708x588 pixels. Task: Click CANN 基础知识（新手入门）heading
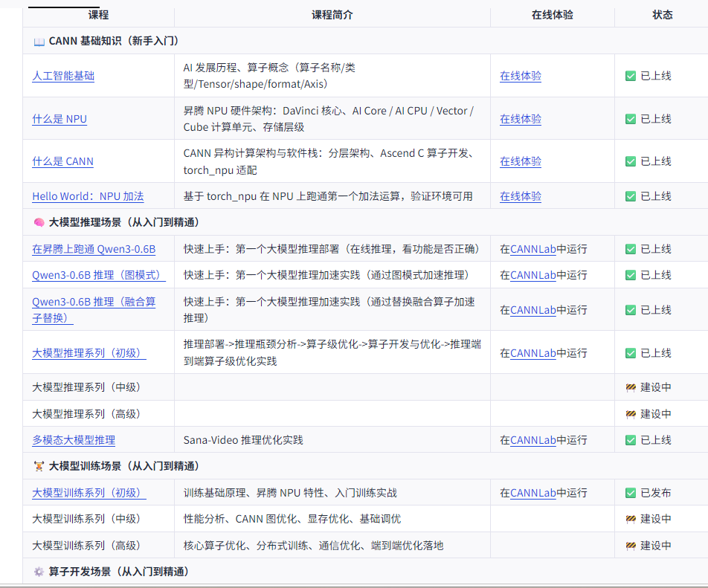click(113, 41)
